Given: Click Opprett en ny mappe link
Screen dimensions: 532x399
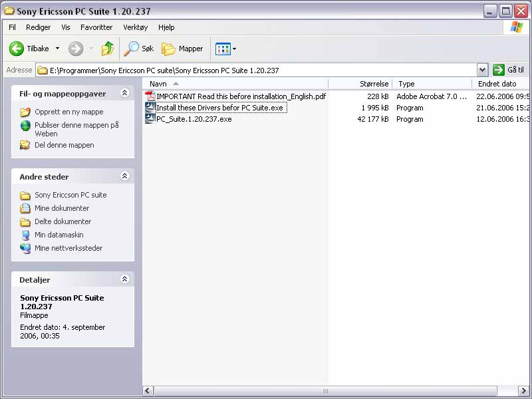Looking at the screenshot, I should 69,112.
